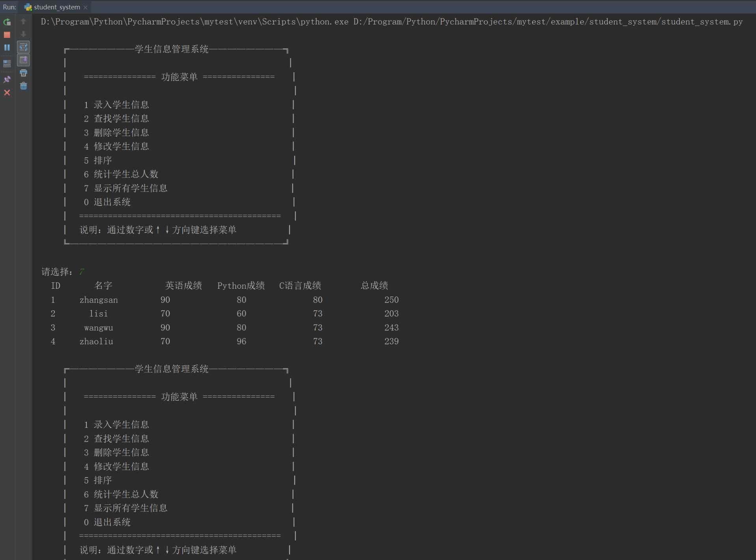Click C language score 80 in zhangsan row
Viewport: 756px width, 560px height.
point(318,300)
